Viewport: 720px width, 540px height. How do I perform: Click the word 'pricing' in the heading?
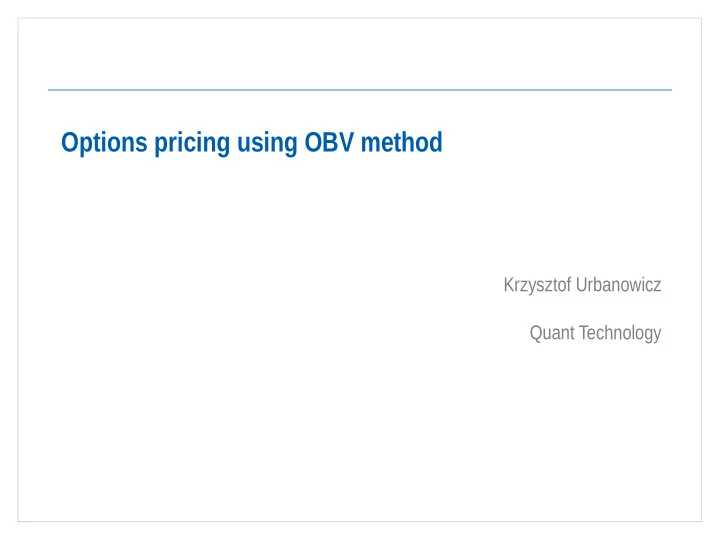coord(192,143)
